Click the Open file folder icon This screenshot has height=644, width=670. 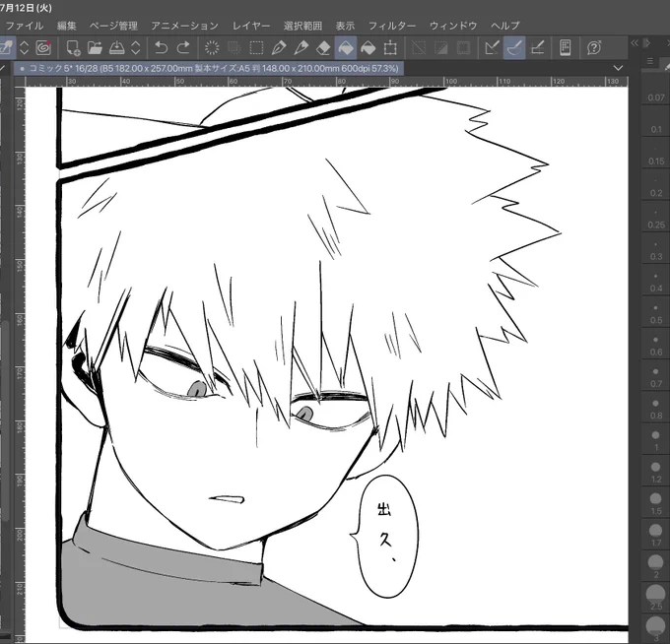click(x=95, y=47)
